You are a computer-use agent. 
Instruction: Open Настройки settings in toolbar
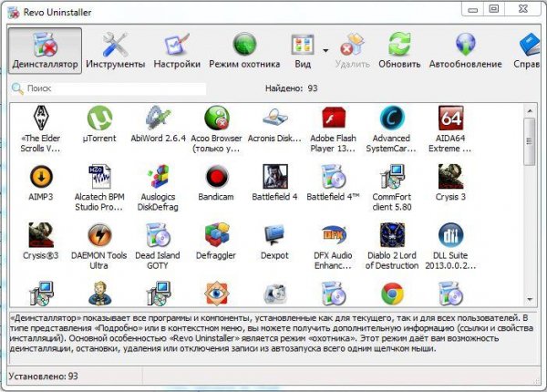[x=177, y=51]
